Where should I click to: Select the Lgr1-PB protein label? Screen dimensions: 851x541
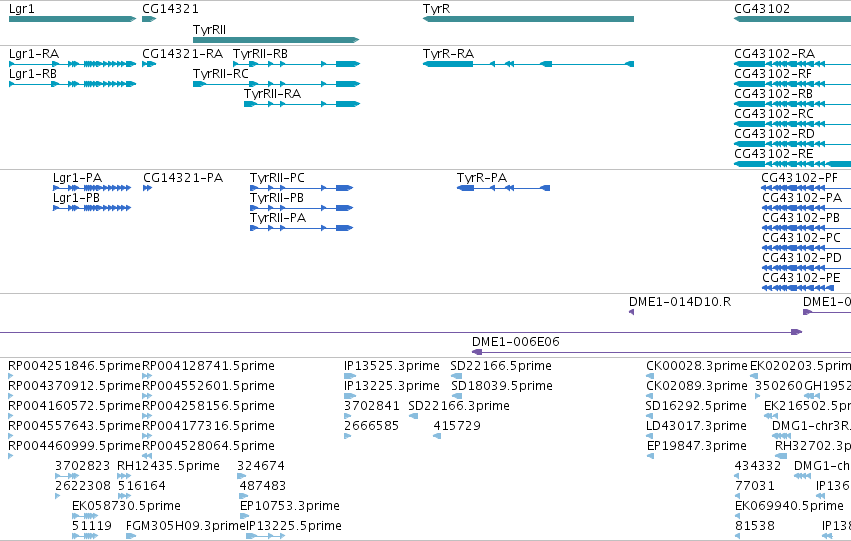77,199
